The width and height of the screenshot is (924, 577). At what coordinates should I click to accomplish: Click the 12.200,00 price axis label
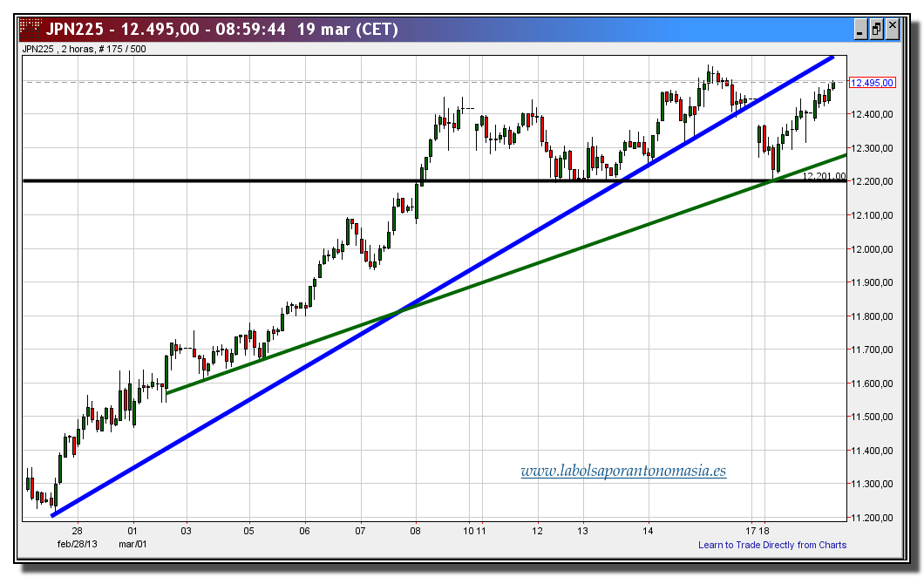pos(872,181)
